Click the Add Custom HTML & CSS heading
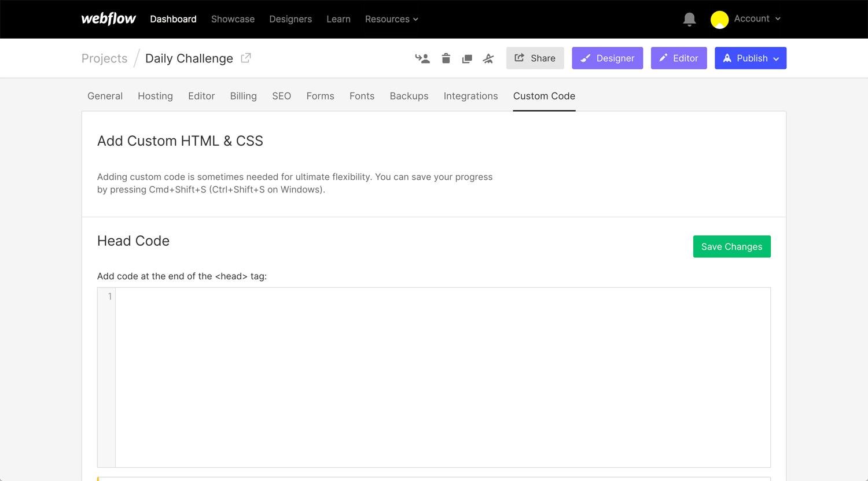The width and height of the screenshot is (868, 481). pos(180,141)
